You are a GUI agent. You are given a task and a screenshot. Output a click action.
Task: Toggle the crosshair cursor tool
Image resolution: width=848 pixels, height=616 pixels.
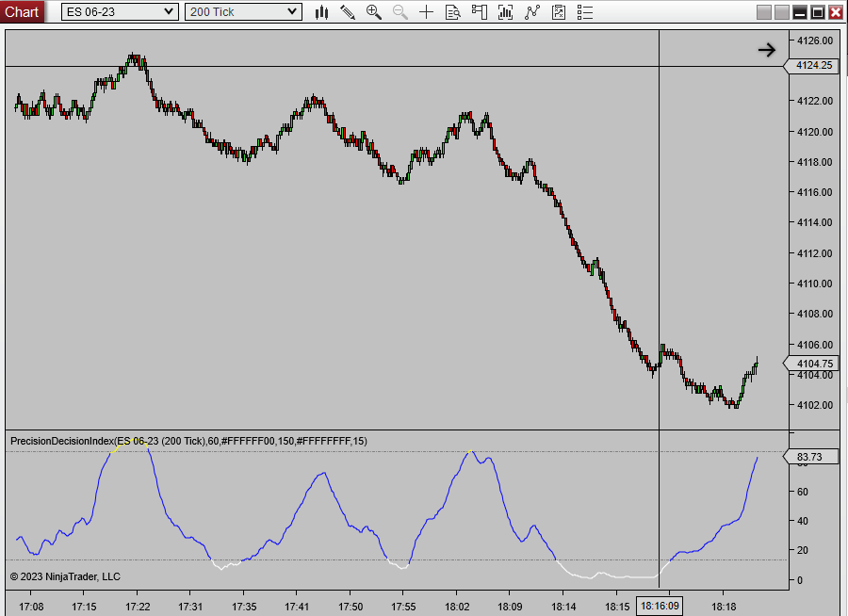427,12
